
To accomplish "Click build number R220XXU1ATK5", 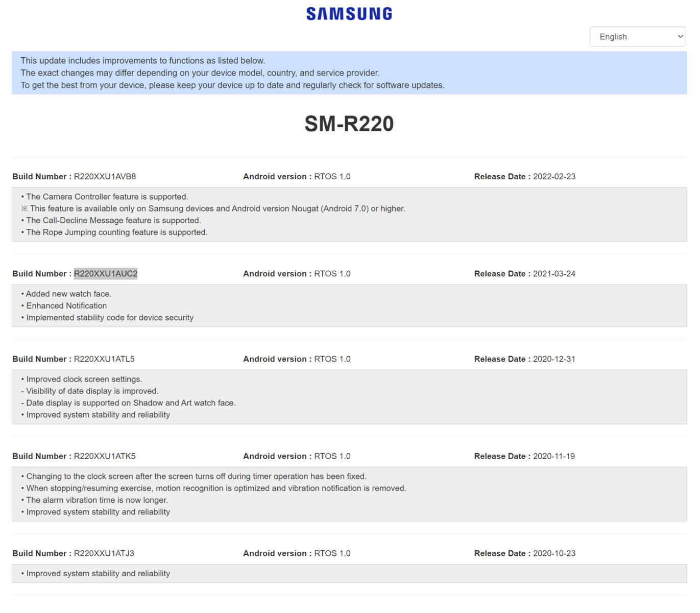I will point(105,456).
